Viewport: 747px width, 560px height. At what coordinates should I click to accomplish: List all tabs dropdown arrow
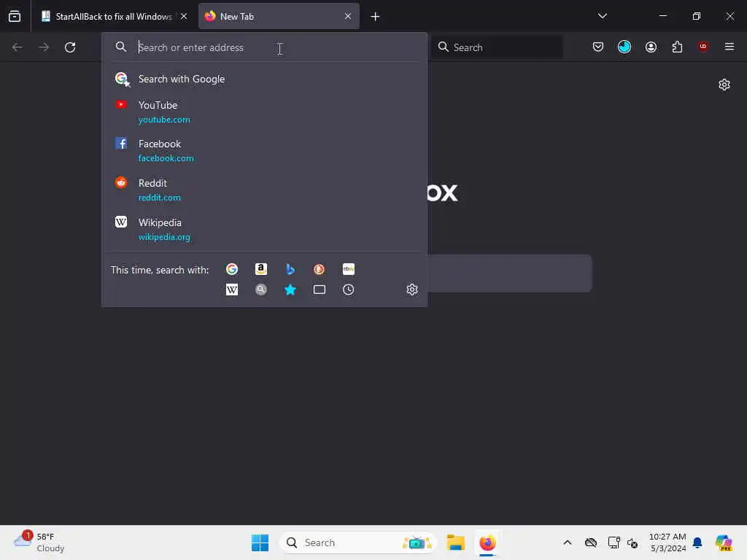602,16
